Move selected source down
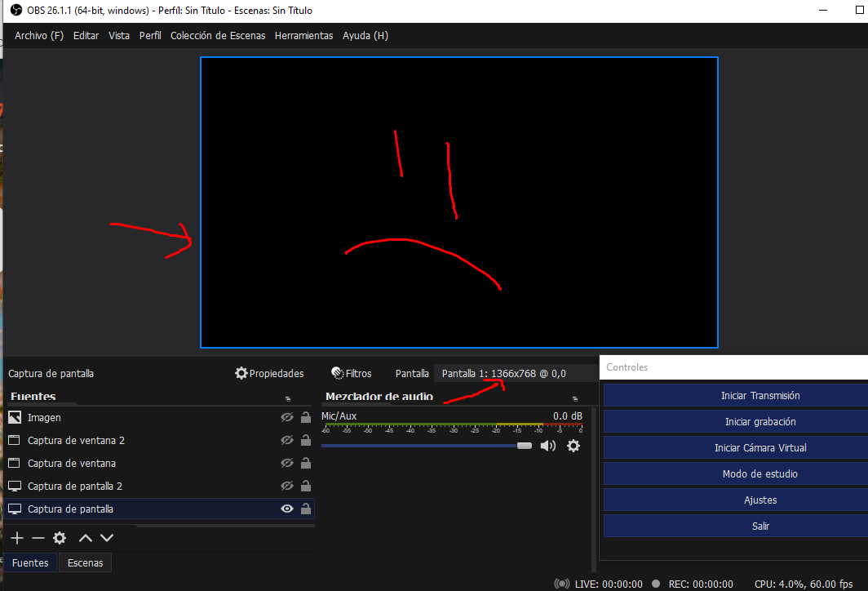Viewport: 868px width, 591px height. [107, 538]
